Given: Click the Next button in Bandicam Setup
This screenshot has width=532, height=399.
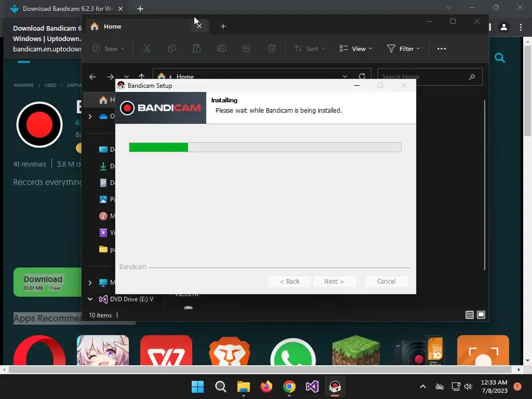Looking at the screenshot, I should [334, 281].
